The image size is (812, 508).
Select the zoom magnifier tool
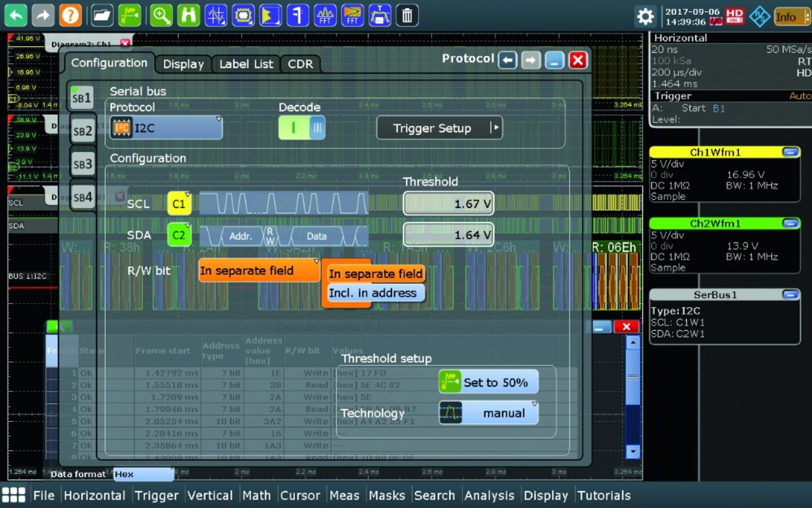(161, 15)
